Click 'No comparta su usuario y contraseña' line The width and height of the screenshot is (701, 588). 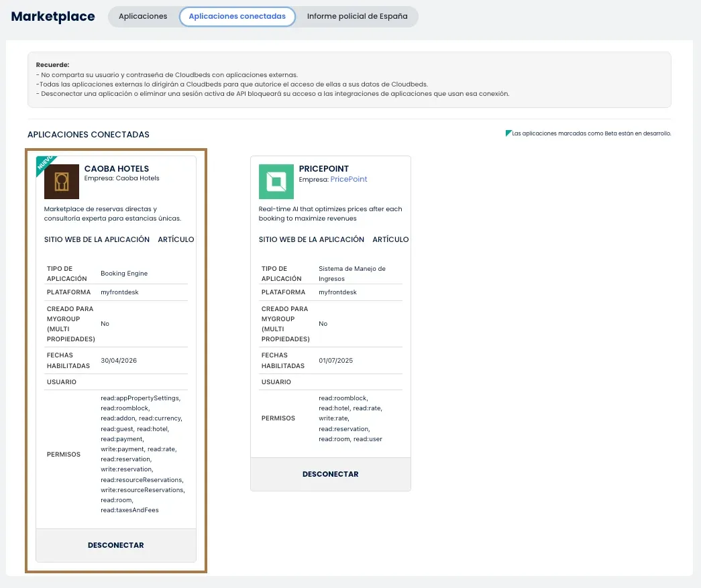[167, 75]
